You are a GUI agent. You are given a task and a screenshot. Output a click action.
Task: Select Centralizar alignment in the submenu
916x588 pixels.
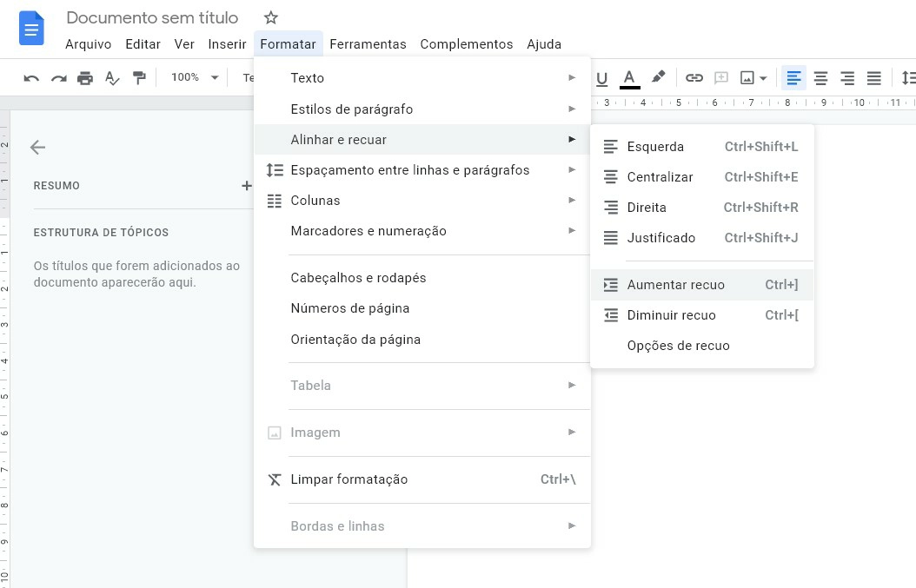[x=702, y=177]
